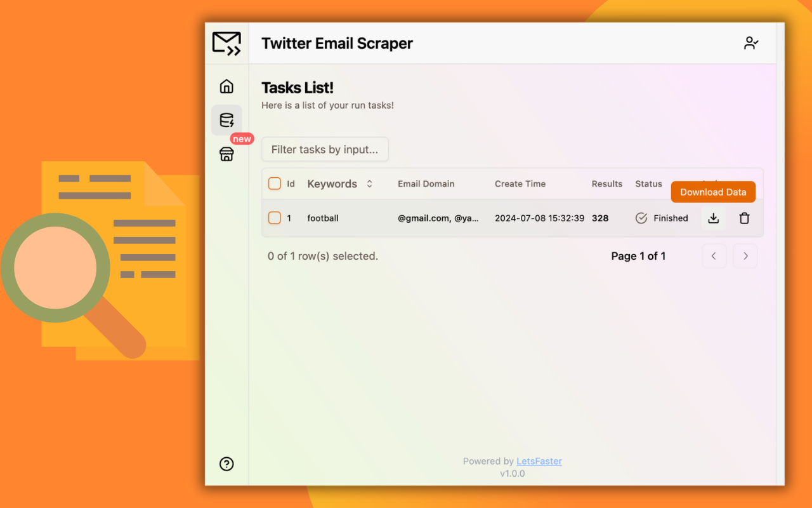The width and height of the screenshot is (812, 508).
Task: Open the help question-mark icon
Action: pyautogui.click(x=226, y=464)
